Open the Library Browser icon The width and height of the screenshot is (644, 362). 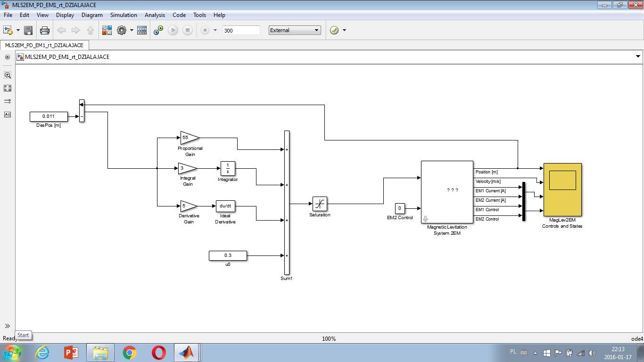coord(107,30)
